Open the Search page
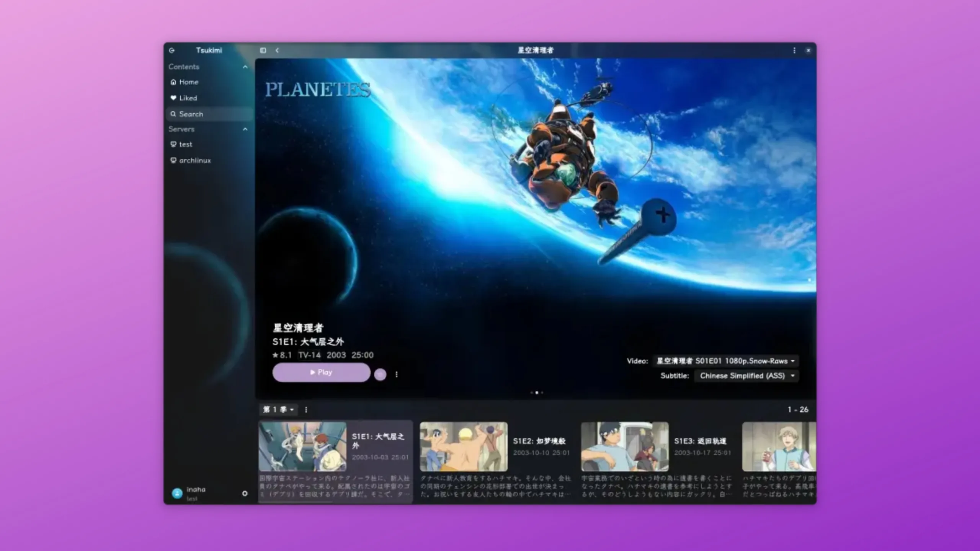The width and height of the screenshot is (980, 551). 209,114
